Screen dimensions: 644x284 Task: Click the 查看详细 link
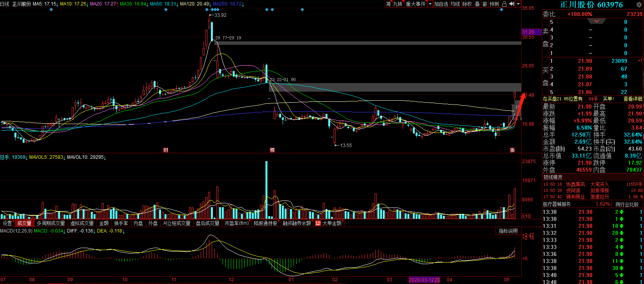pos(632,99)
